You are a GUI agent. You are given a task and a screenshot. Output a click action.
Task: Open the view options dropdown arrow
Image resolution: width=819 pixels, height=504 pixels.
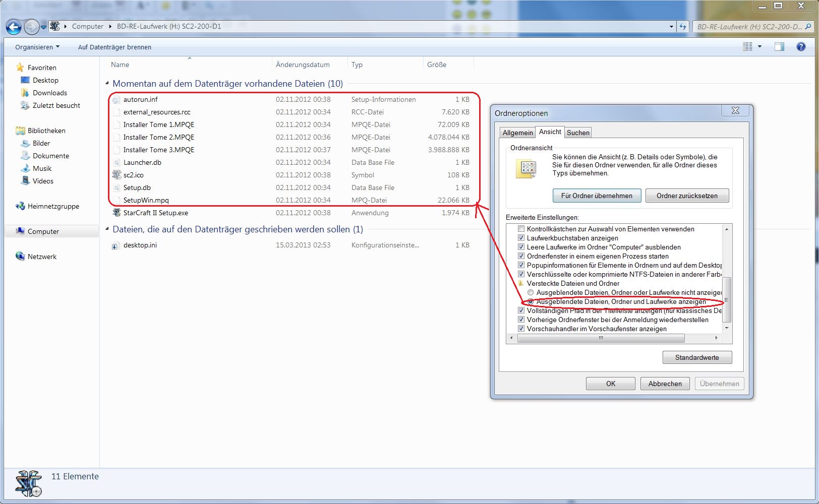[x=759, y=47]
